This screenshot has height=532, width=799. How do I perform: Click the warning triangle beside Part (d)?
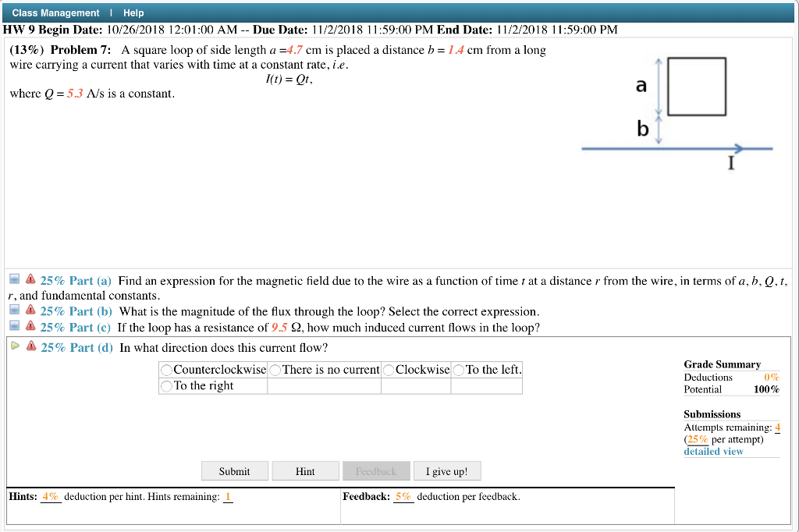pyautogui.click(x=30, y=344)
